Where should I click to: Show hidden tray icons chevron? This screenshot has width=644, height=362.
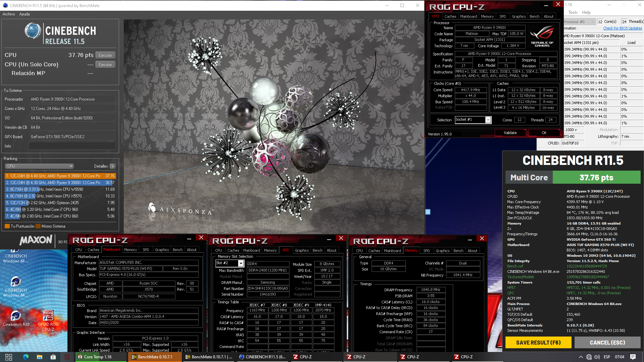pos(581,357)
